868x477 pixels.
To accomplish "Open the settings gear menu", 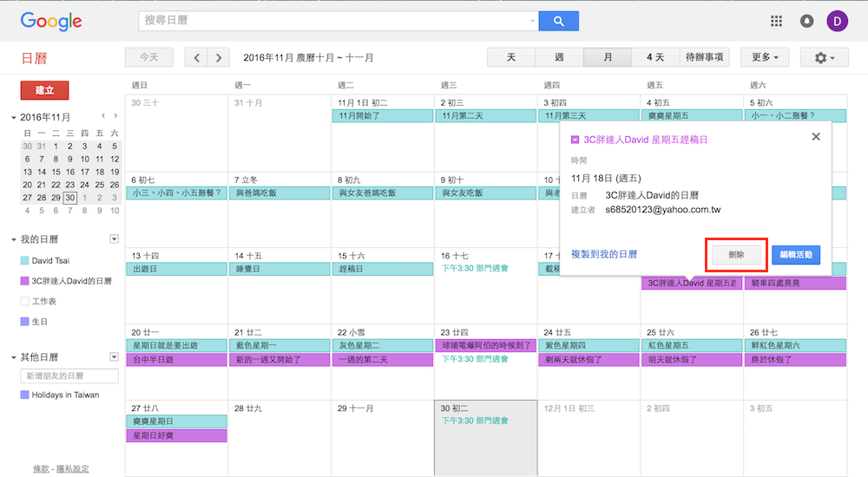I will 825,57.
